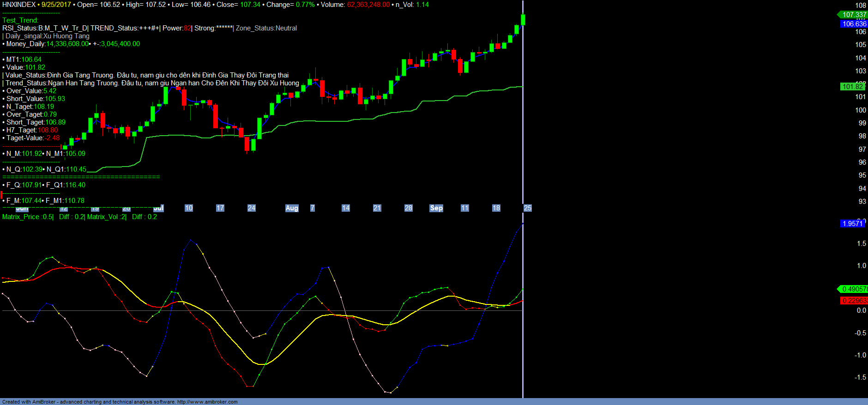Click the blue 1.9571 indicator value tag
This screenshot has height=405, width=868.
tap(852, 224)
